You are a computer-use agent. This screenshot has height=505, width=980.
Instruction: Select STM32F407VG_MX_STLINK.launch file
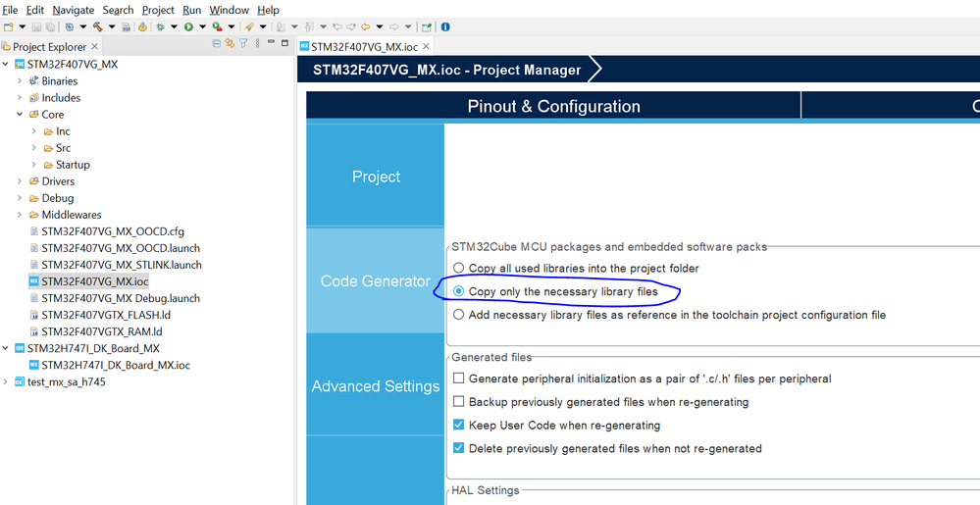(122, 265)
